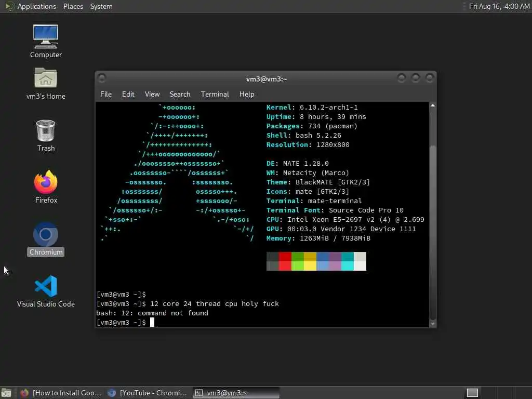Click the vm3@vm3:~ taskbar button

click(236, 393)
